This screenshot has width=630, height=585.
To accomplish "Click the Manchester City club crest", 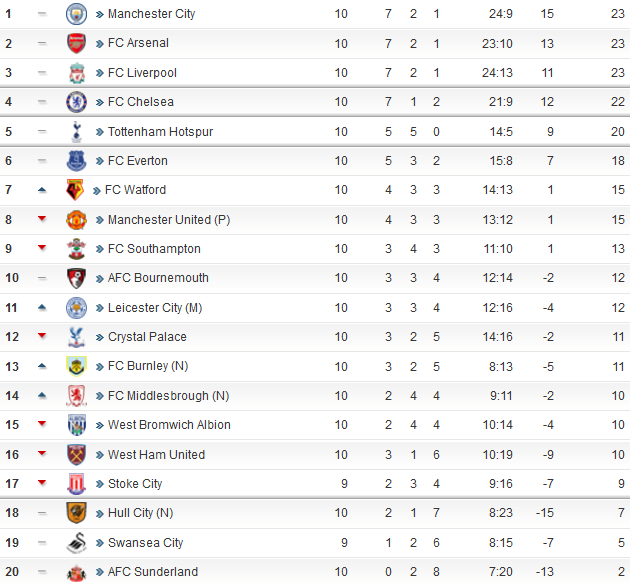I will pyautogui.click(x=76, y=14).
